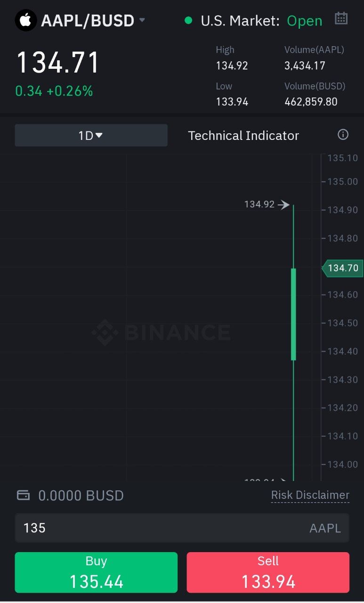The image size is (364, 603).
Task: Open the market calendar icon
Action: 341,18
